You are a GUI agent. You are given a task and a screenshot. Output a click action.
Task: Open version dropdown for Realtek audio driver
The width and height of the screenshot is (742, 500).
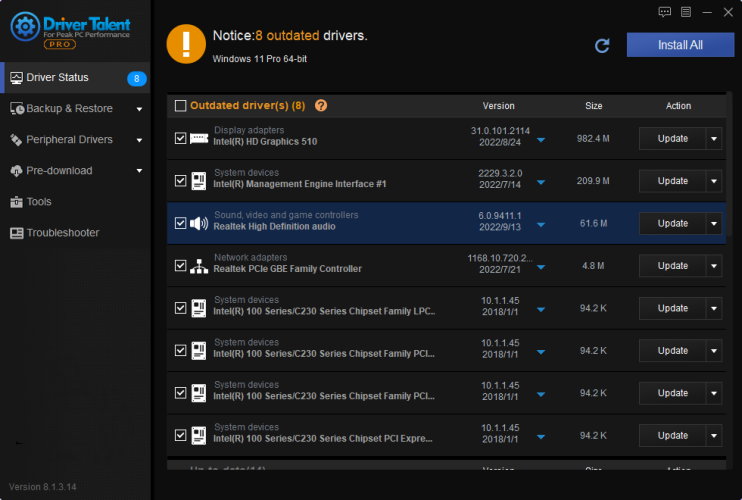(x=541, y=225)
